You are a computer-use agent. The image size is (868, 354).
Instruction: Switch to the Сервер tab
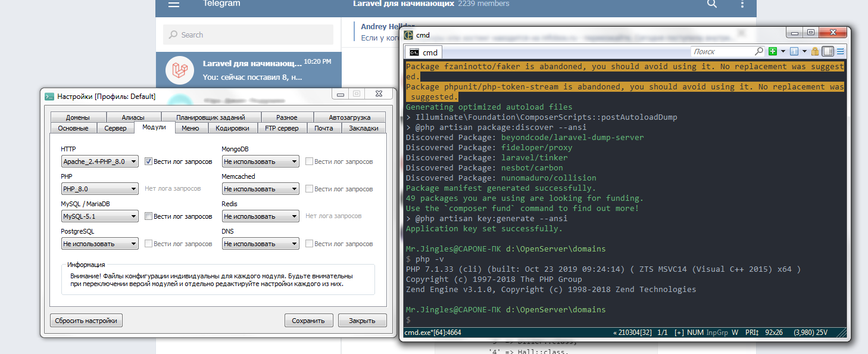click(x=115, y=128)
